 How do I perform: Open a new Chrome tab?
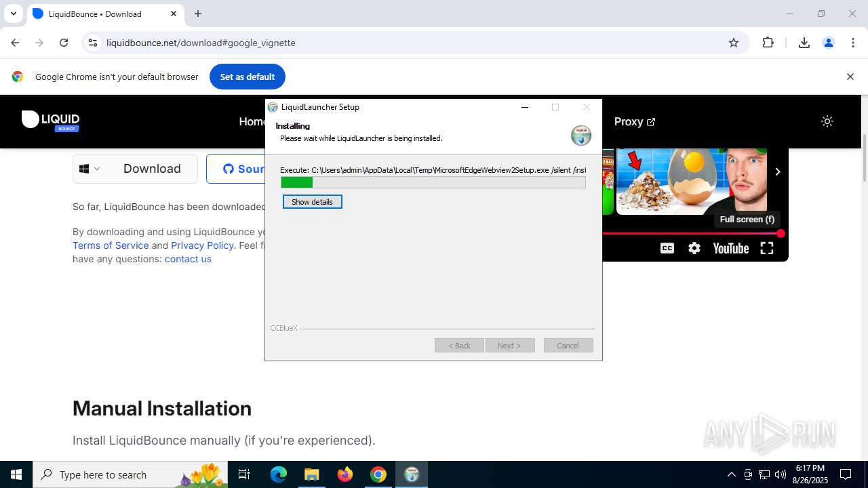(198, 14)
